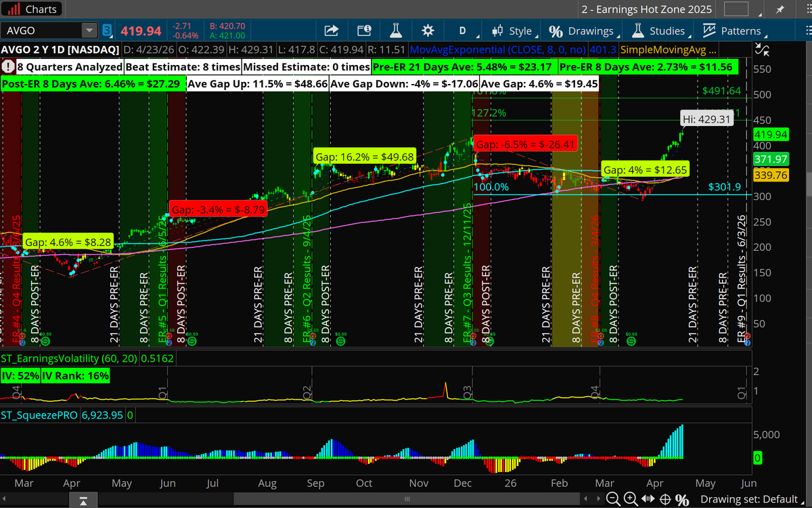Click the 'ER #7 - Q3 Results - 12/11/25' marker
This screenshot has width=812, height=508.
(x=467, y=274)
